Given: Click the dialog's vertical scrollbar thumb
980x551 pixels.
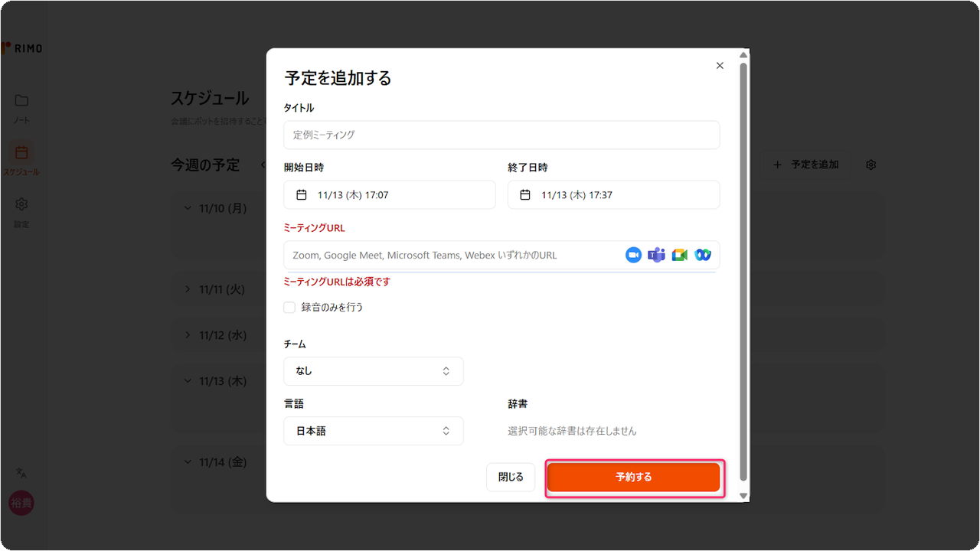Looking at the screenshot, I should click(x=743, y=272).
